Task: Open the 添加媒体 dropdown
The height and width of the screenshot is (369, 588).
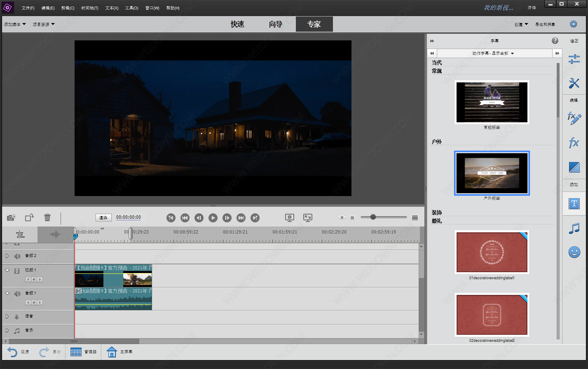Action: pyautogui.click(x=15, y=24)
